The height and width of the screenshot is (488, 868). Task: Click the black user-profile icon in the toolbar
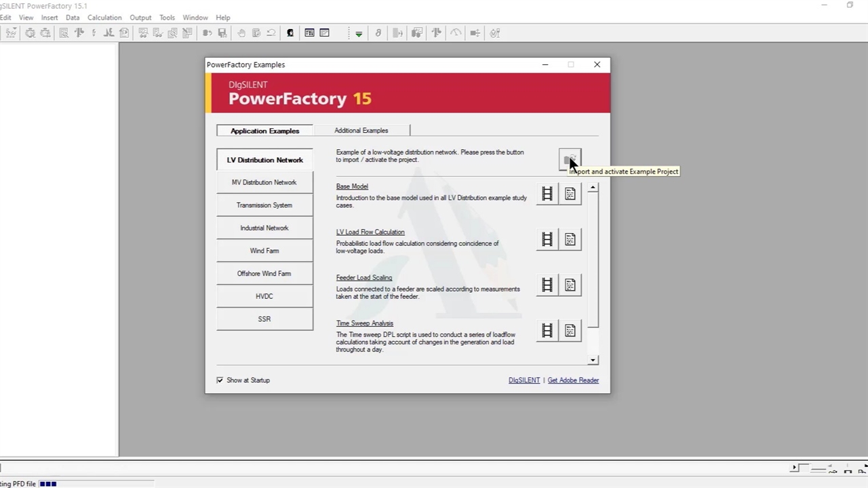290,33
